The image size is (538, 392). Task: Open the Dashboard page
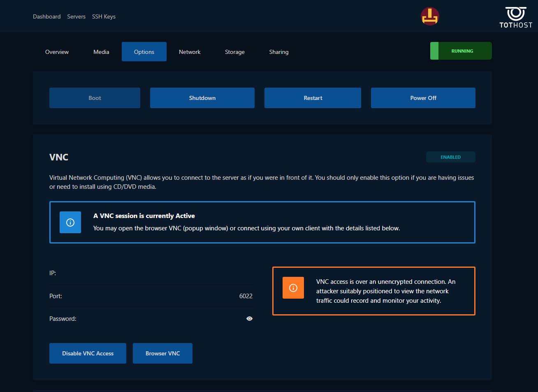46,16
